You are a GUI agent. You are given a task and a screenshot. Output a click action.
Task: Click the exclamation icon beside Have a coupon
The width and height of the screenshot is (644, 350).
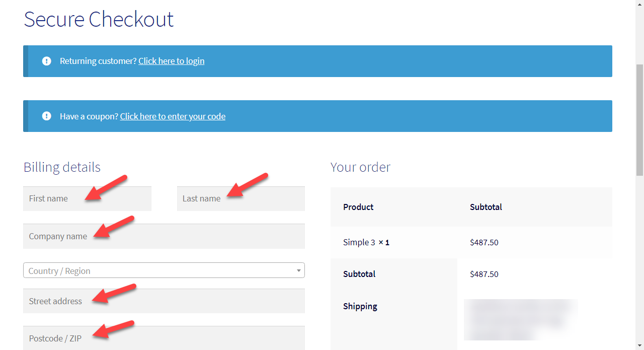[x=47, y=116]
